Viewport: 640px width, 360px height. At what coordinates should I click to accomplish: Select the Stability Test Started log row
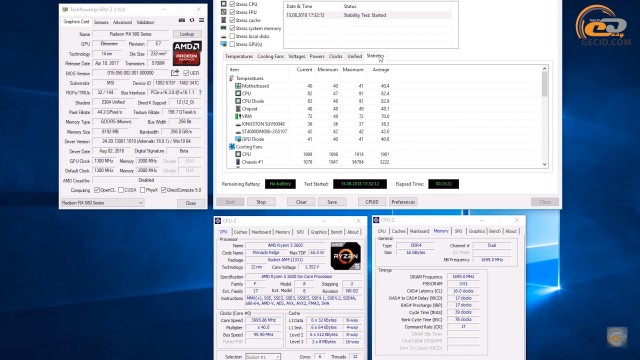(x=367, y=15)
